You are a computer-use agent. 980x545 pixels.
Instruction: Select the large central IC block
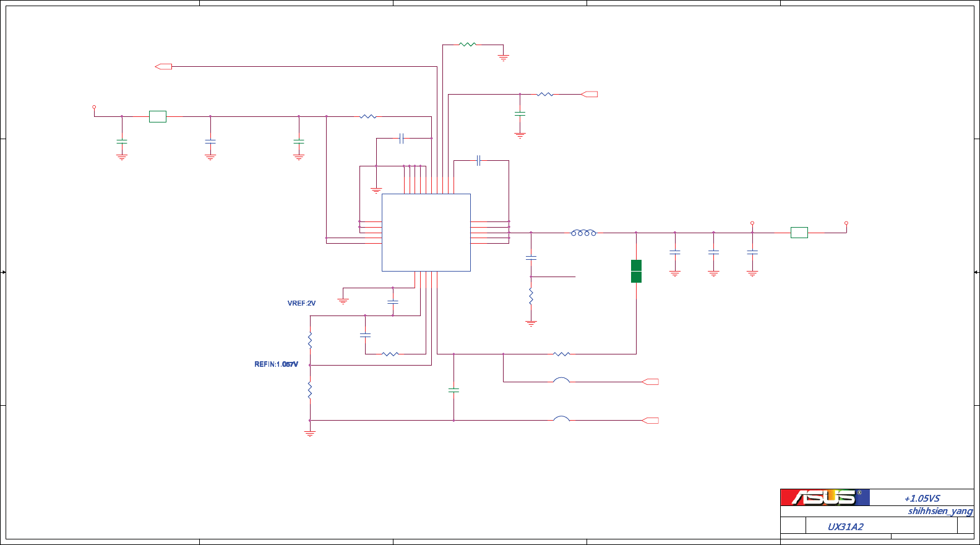point(426,233)
